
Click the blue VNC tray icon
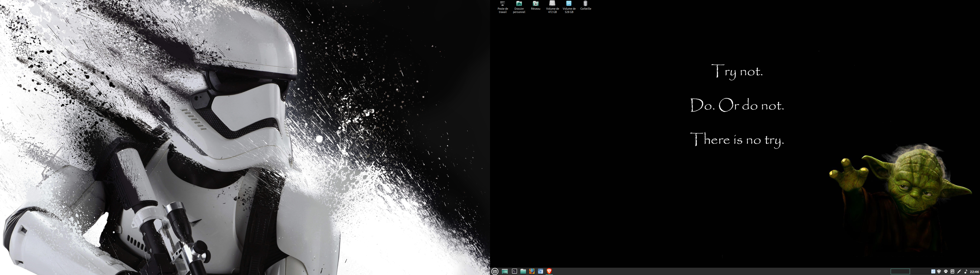coord(933,271)
